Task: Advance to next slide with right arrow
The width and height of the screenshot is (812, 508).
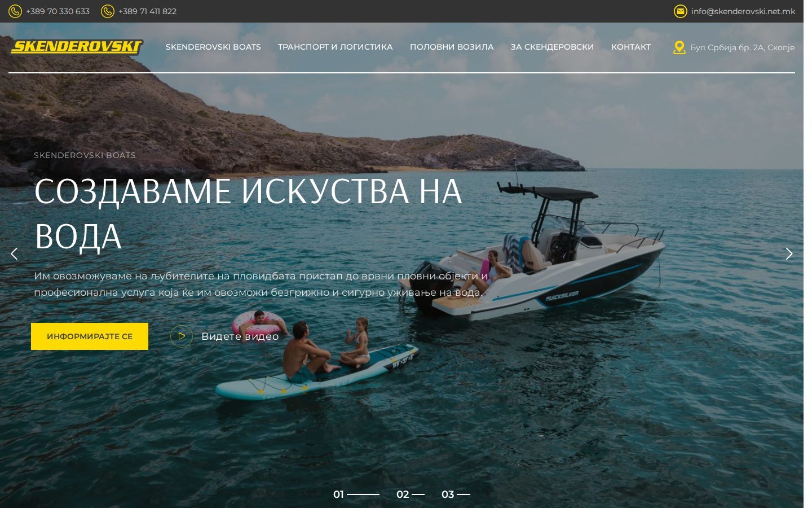Action: coord(789,254)
